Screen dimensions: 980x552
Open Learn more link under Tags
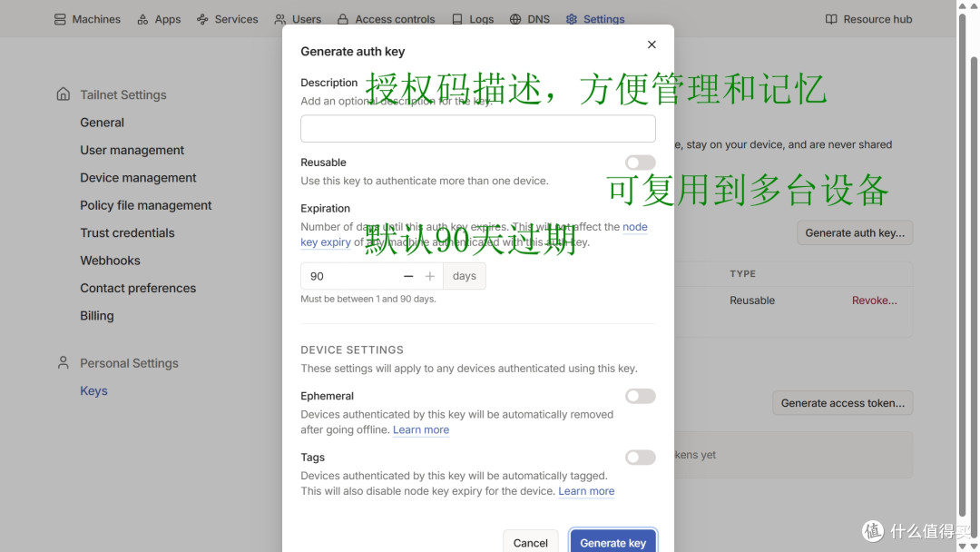pyautogui.click(x=586, y=491)
